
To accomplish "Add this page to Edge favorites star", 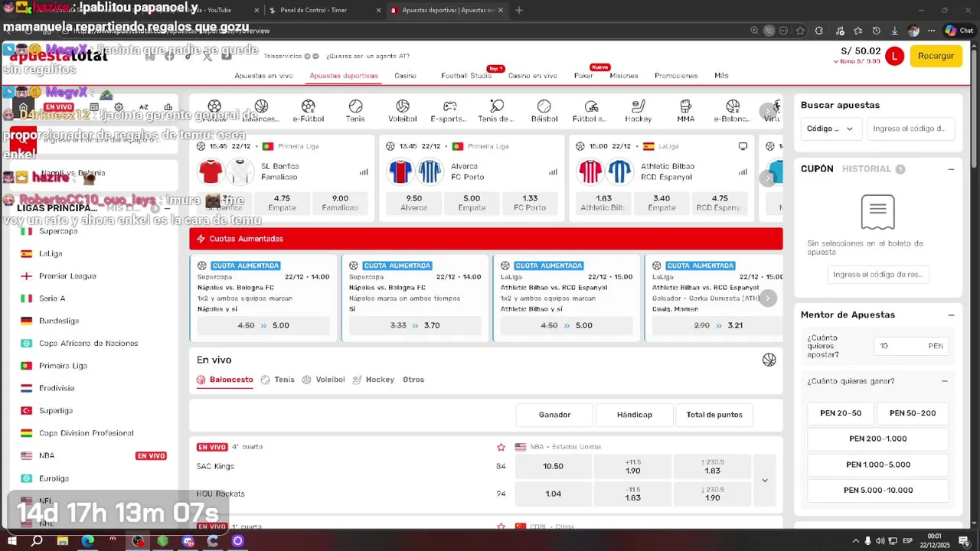I will coord(800,31).
